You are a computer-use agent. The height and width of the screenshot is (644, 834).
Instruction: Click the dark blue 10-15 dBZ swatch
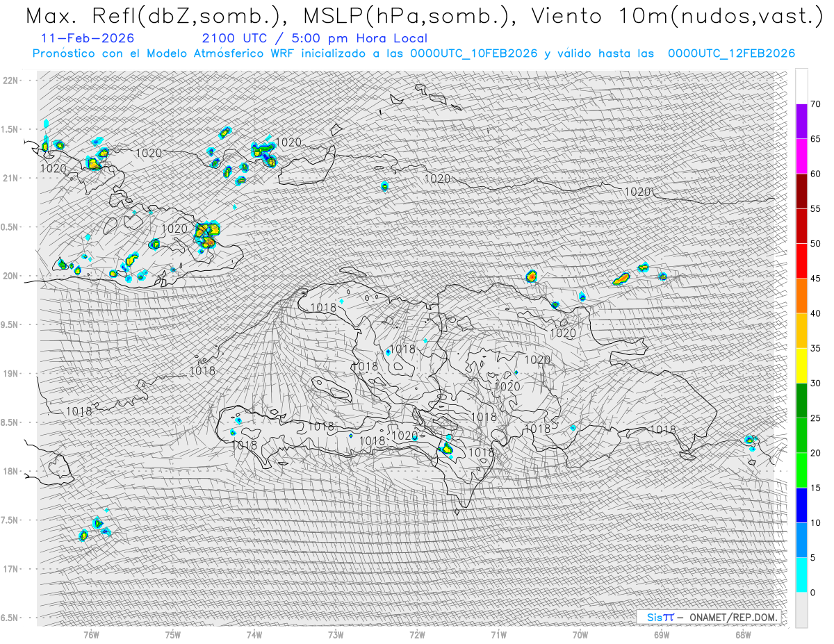click(x=801, y=505)
